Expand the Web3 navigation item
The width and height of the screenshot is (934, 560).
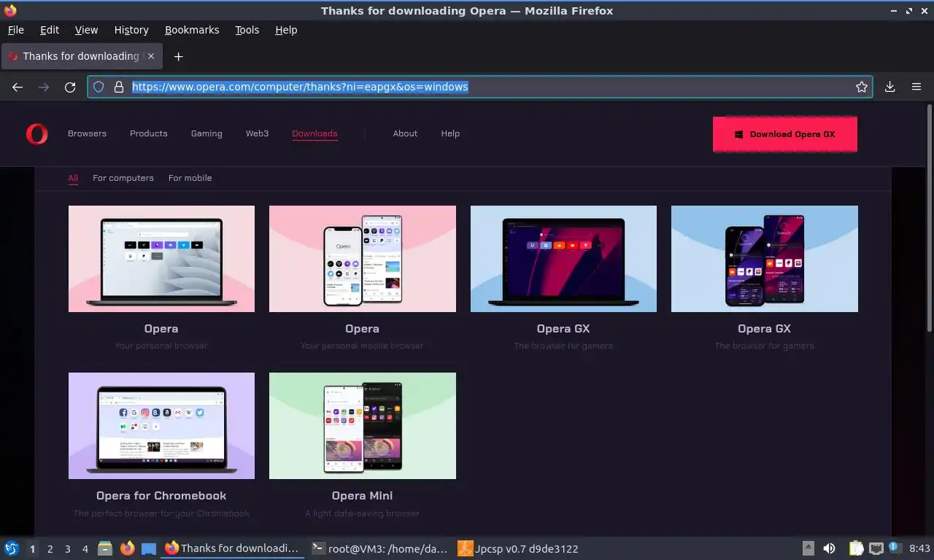(x=257, y=133)
